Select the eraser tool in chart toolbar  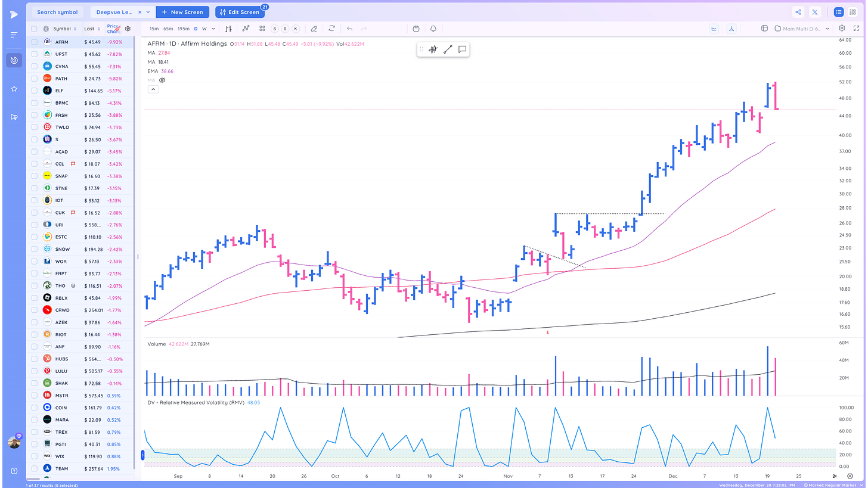[314, 29]
